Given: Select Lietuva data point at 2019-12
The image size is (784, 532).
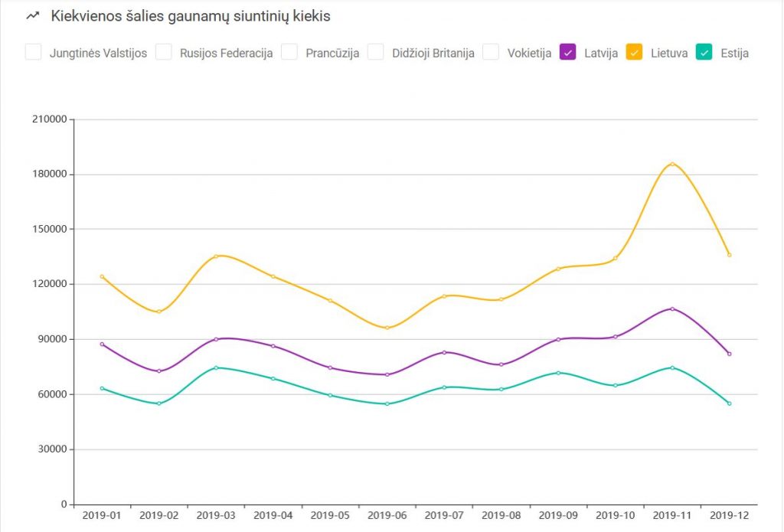Looking at the screenshot, I should tap(729, 255).
